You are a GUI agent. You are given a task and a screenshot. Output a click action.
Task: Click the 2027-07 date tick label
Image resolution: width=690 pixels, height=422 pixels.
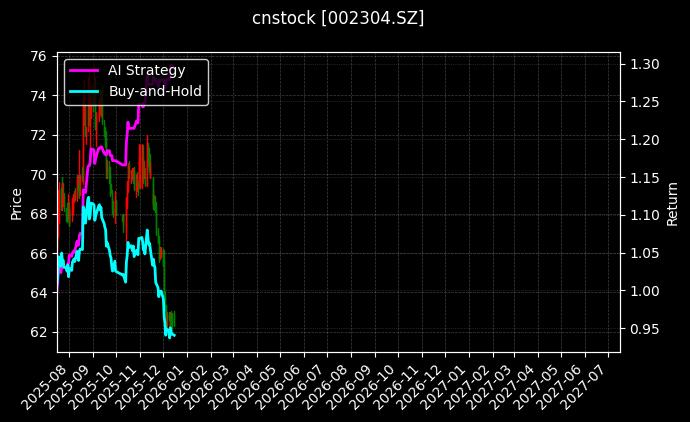pos(591,384)
